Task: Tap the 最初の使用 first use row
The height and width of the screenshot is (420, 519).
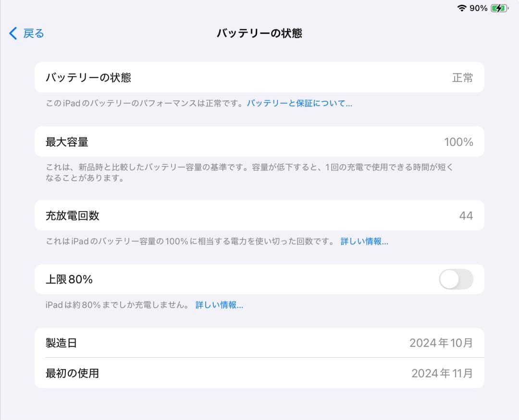Action: click(x=259, y=373)
